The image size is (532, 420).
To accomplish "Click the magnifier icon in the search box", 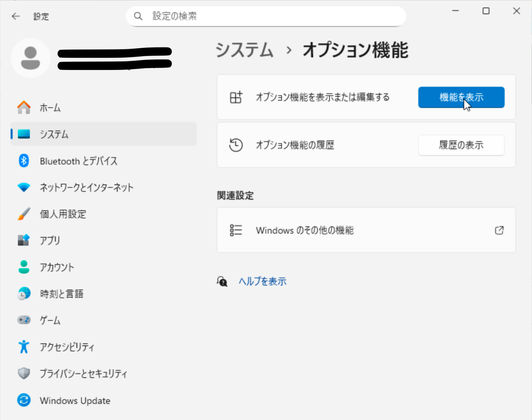I will click(x=138, y=16).
